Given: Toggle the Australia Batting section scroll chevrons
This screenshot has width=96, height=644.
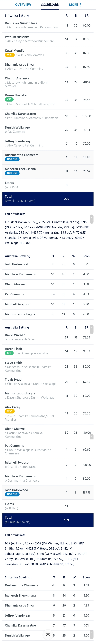Looking at the screenshot, I should [x=91, y=329].
